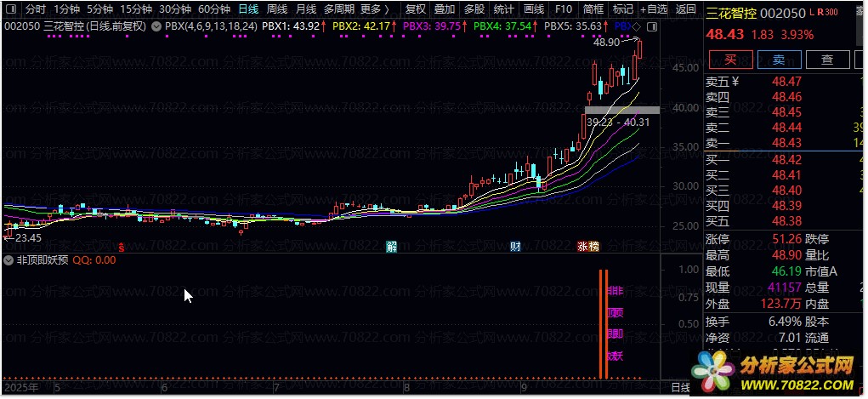
Task: Expand the 非顶即妖预 indicator dropdown
Action: click(9, 260)
